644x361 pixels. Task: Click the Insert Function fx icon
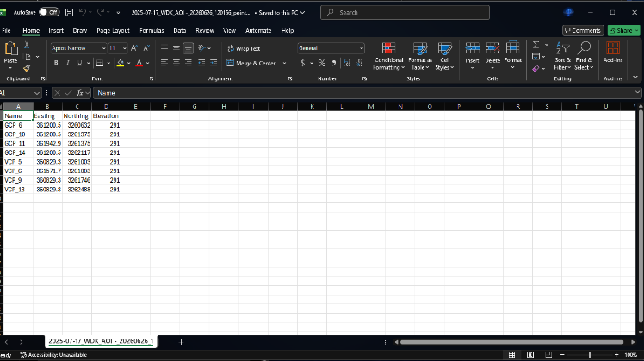click(80, 93)
